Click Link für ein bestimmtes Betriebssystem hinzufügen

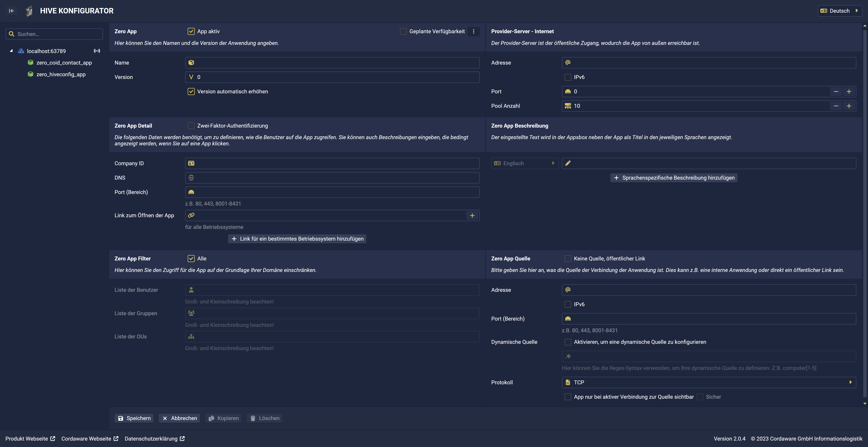coord(297,239)
